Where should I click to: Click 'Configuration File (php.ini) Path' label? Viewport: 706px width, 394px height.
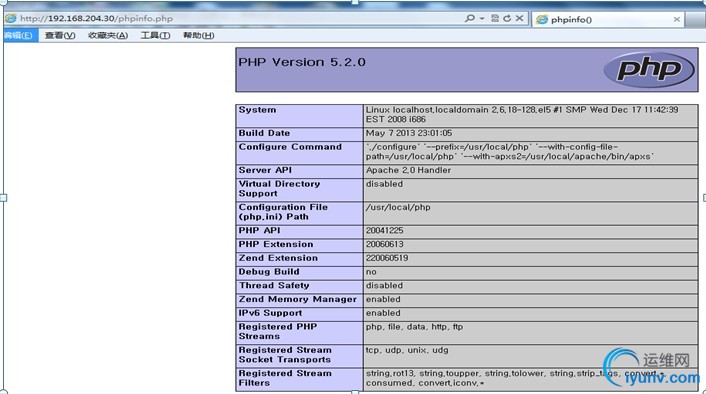(283, 212)
